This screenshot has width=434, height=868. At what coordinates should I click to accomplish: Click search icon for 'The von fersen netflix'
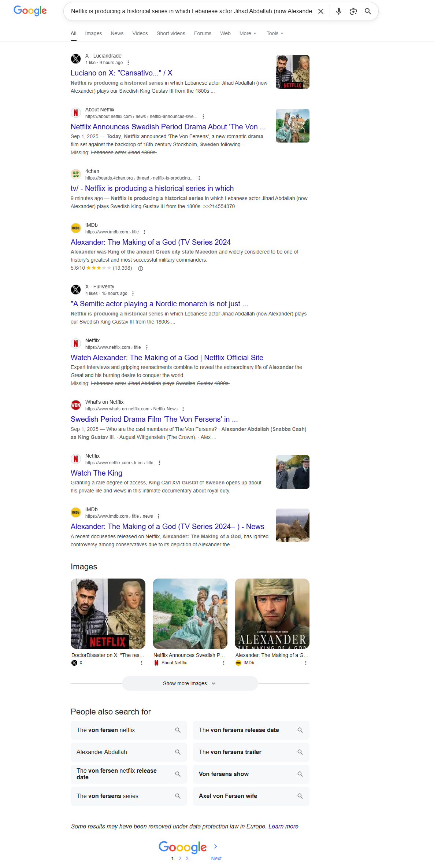[x=178, y=730]
